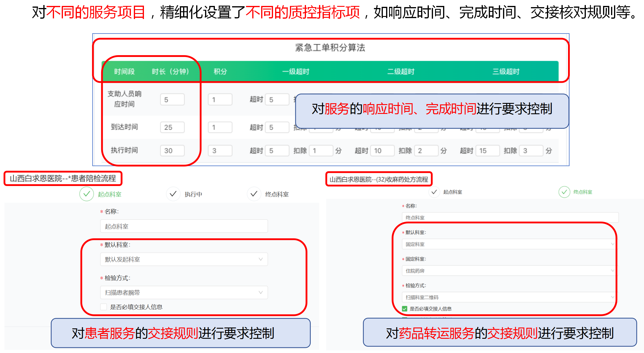
Task: Click the 积分 column header
Action: [220, 71]
